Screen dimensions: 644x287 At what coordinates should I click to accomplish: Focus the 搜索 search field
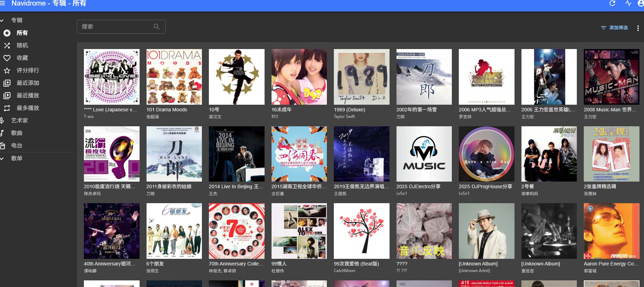tap(121, 27)
